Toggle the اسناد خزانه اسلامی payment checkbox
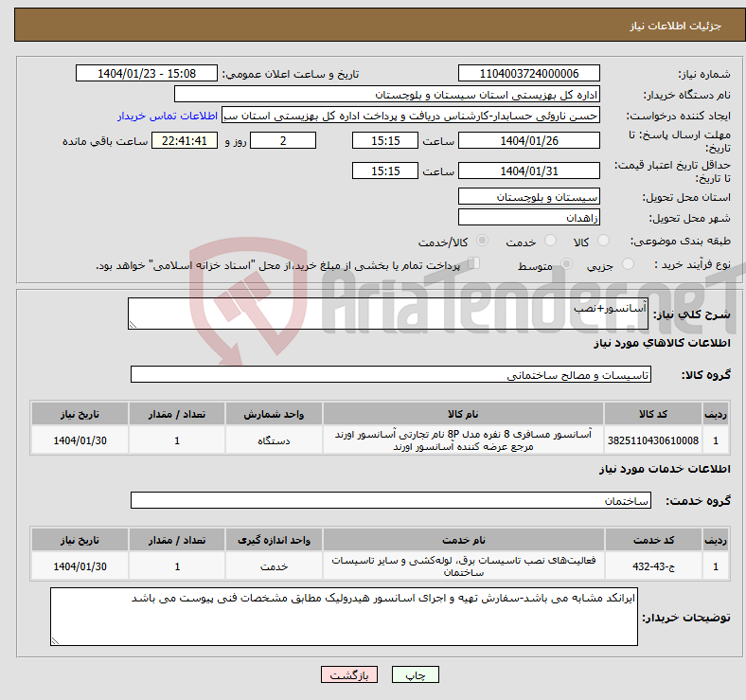 coord(474,263)
